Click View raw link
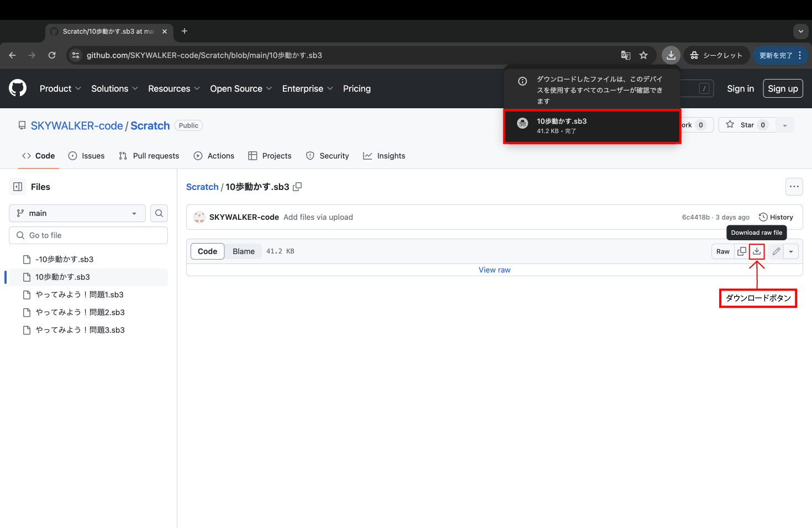 pyautogui.click(x=494, y=270)
